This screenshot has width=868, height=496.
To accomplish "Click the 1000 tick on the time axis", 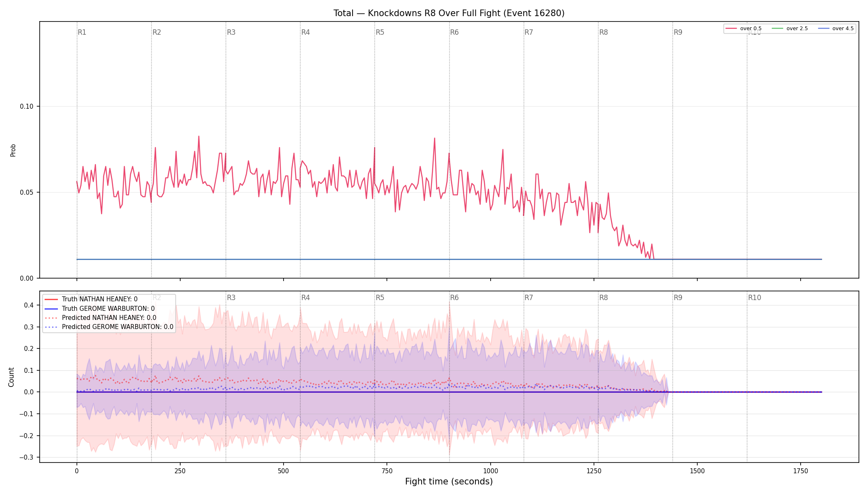I will (x=490, y=471).
